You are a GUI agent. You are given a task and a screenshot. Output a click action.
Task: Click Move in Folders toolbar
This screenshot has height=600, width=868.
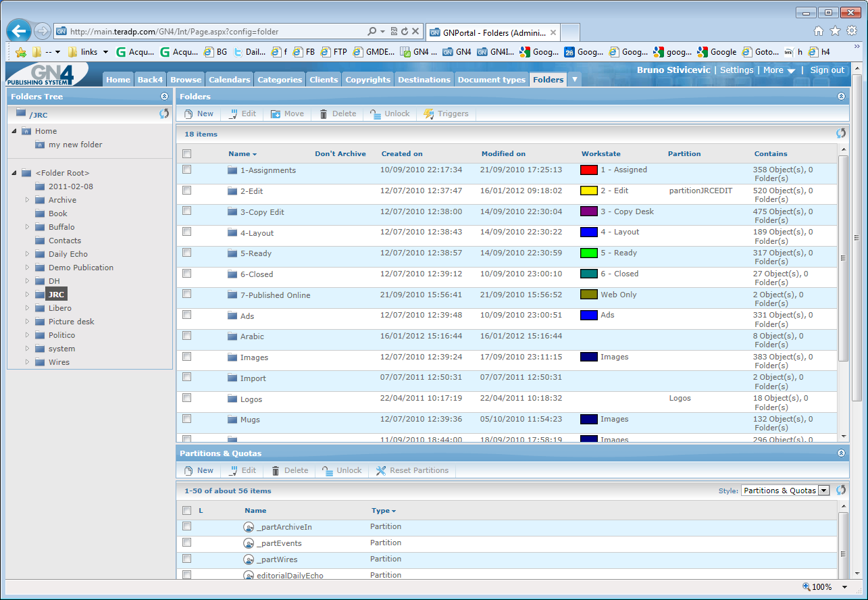[x=287, y=114]
